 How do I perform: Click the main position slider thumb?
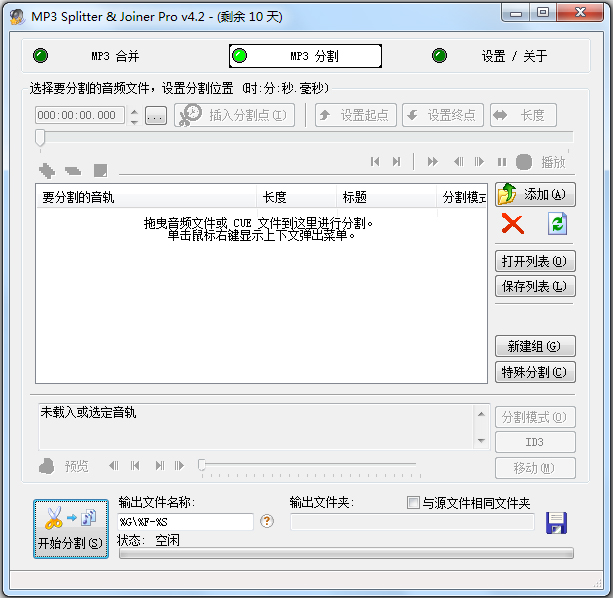(x=40, y=138)
